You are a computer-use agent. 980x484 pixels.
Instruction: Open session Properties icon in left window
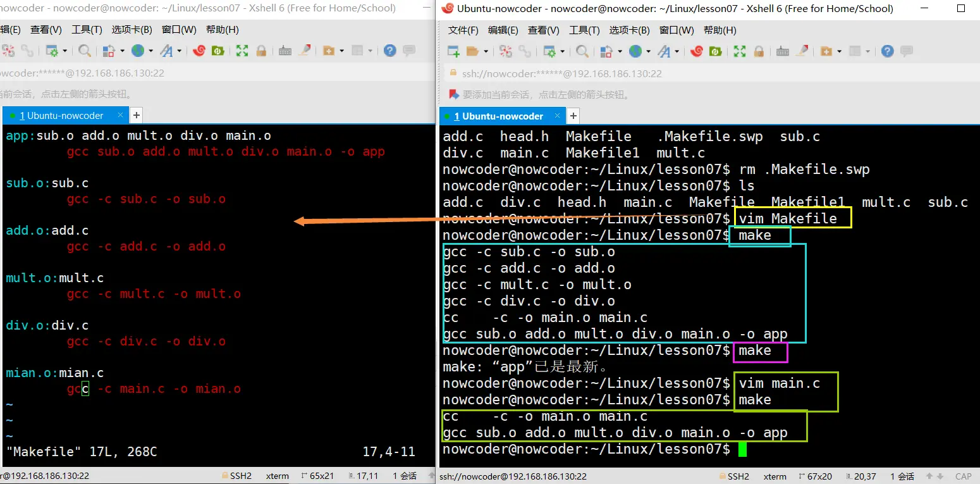pos(52,51)
